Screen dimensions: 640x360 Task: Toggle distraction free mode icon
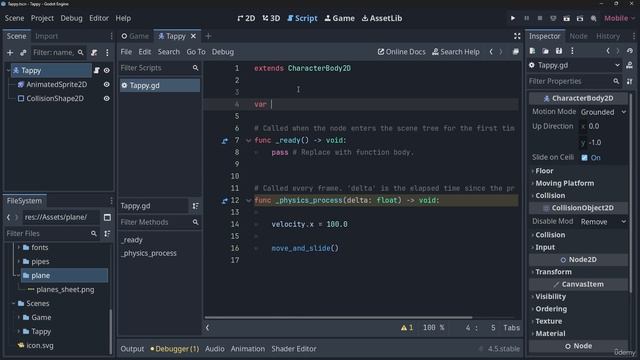point(517,36)
